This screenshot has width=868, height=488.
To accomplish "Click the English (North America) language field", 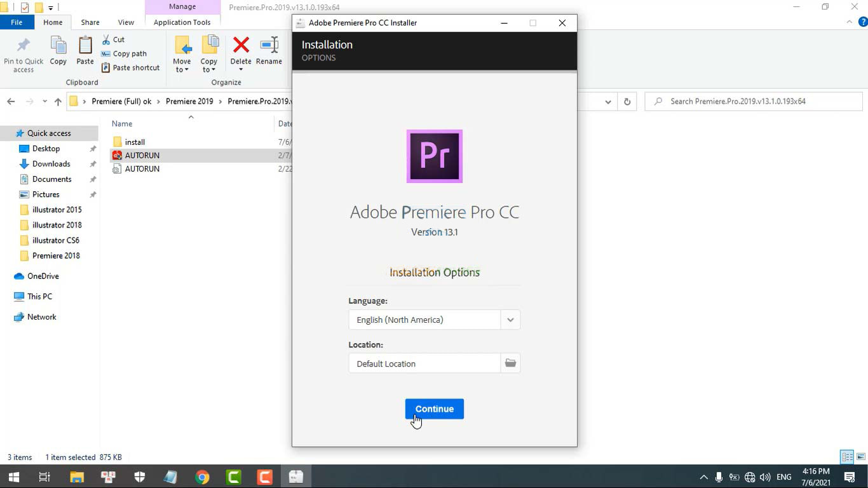I will [x=424, y=320].
